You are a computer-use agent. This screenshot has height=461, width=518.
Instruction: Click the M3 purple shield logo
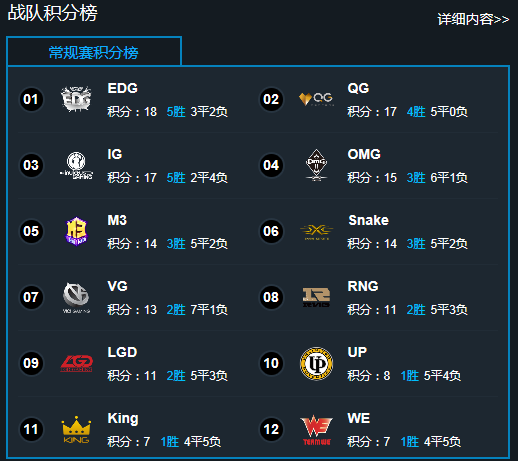pos(76,231)
